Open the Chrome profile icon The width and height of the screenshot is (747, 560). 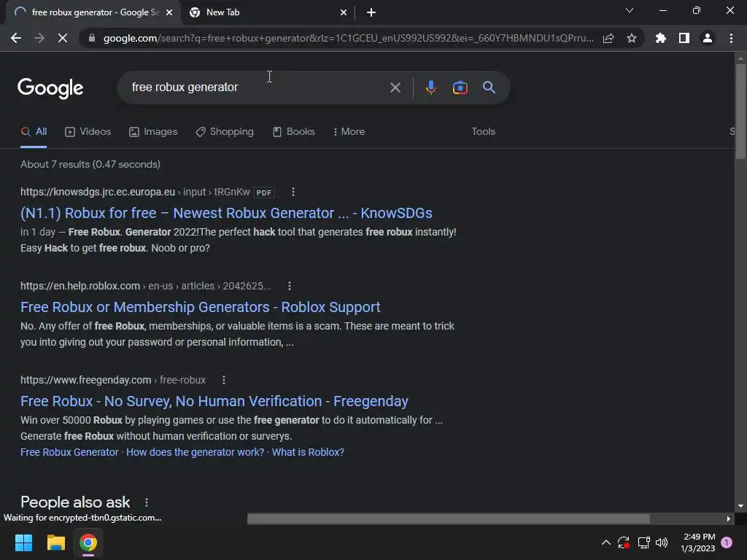[708, 38]
